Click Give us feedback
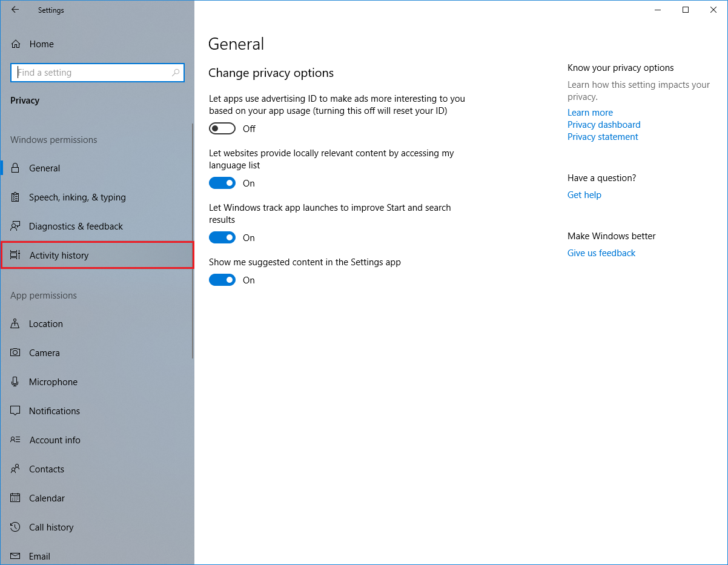 click(601, 253)
